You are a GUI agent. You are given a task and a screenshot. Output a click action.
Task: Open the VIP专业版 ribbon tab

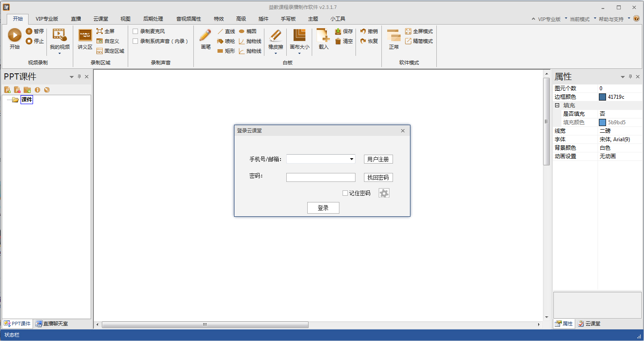tap(47, 19)
